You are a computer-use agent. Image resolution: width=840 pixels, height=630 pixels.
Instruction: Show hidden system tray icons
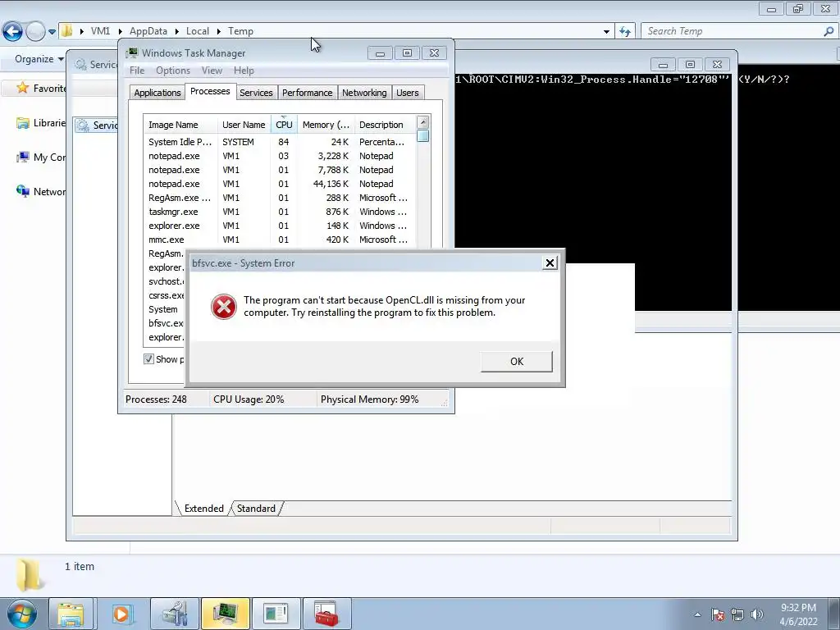tap(697, 615)
